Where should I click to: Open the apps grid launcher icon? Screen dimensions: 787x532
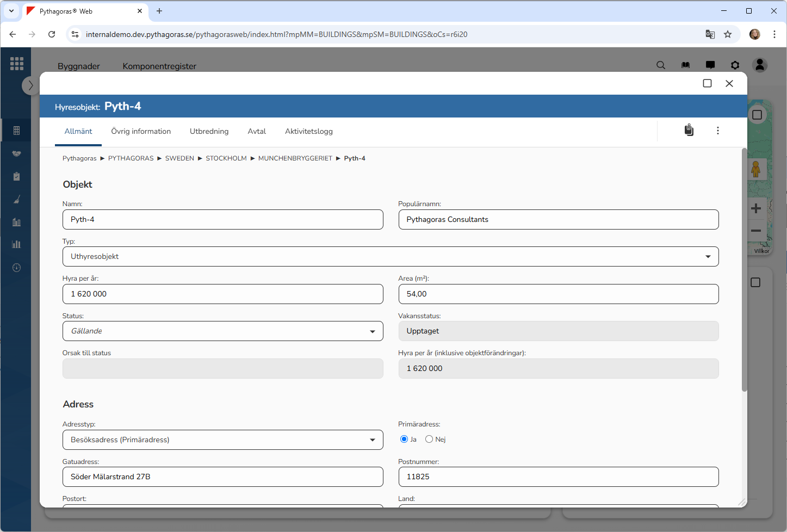point(16,64)
